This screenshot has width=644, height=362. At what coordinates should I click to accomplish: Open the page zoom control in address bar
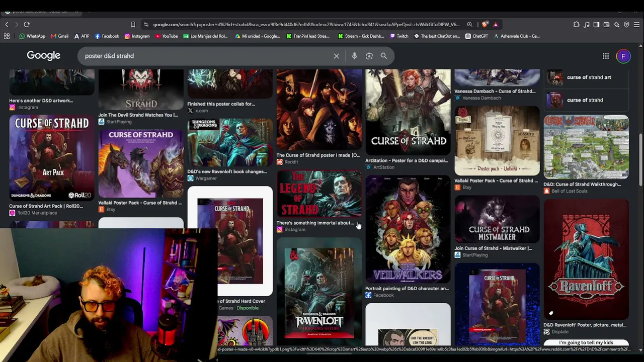point(469,24)
